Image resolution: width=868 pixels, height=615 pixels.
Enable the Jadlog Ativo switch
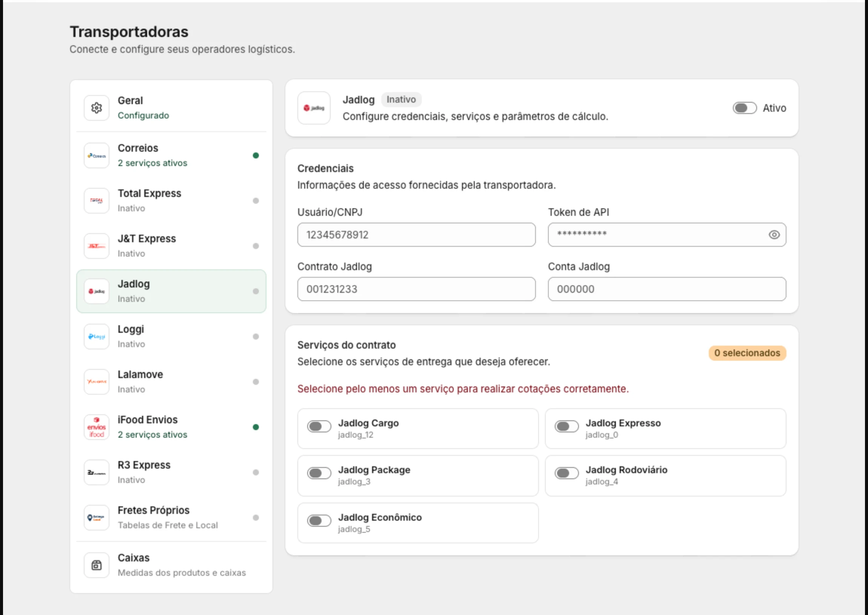745,108
